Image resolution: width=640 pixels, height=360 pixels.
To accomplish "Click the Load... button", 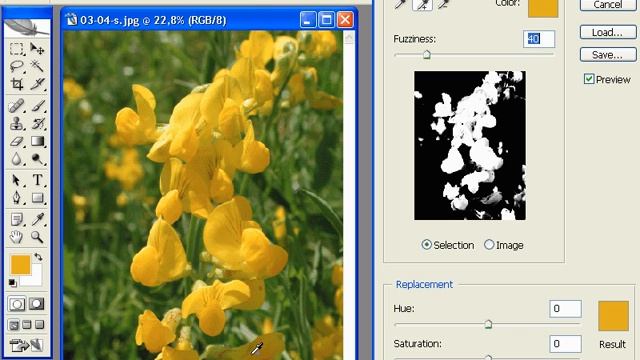I will pos(608,32).
